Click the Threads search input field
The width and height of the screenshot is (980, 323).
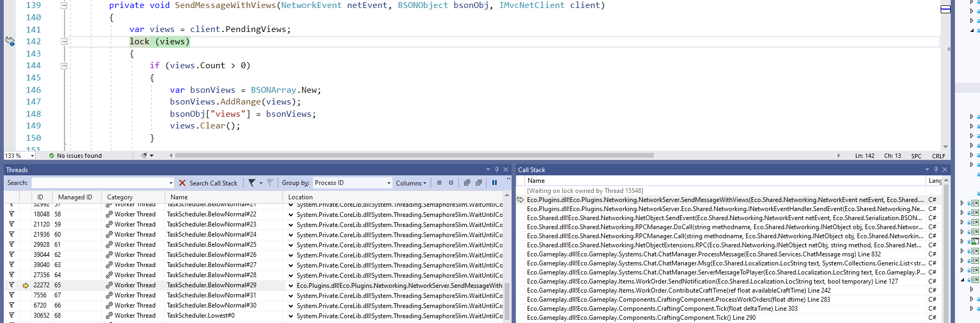99,183
